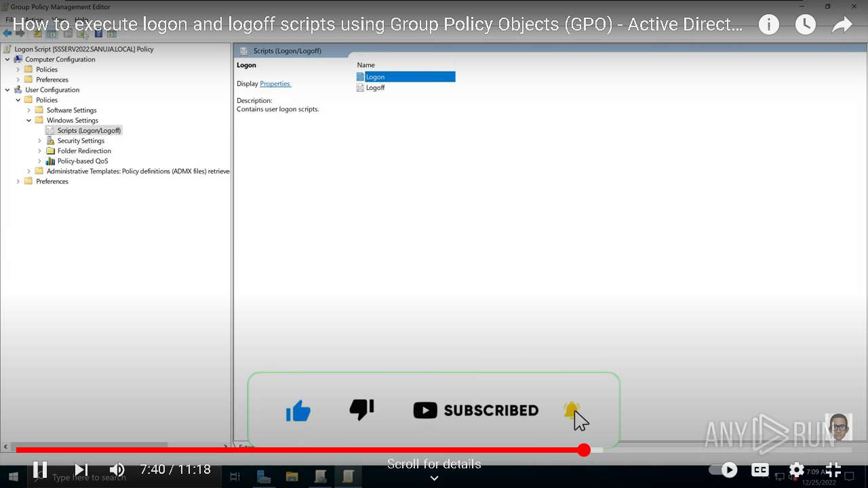Open the Properties link beside Display
Viewport: 868px width, 488px height.
coord(275,83)
